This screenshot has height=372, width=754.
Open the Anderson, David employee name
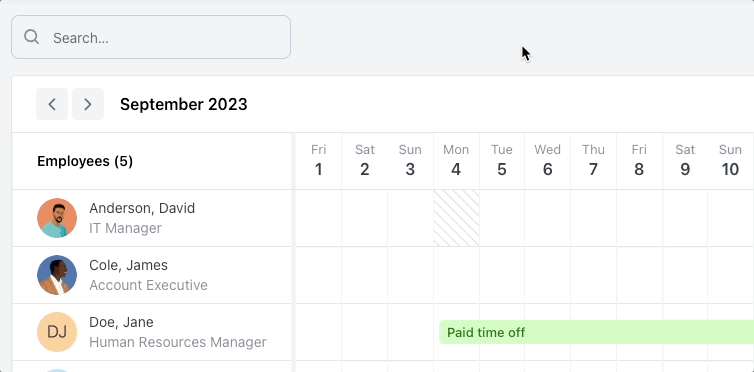coord(142,208)
